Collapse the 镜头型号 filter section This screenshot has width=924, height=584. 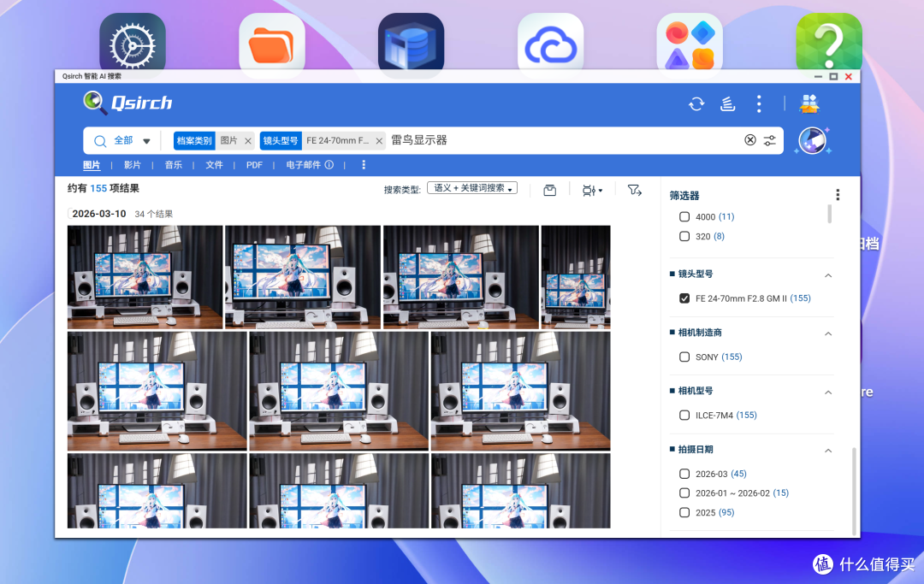click(x=828, y=275)
